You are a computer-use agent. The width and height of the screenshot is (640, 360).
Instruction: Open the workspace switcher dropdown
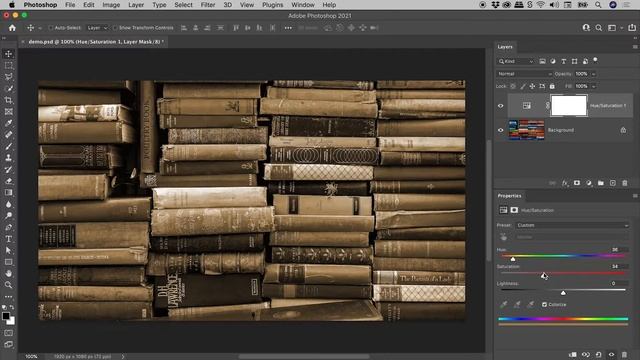614,28
